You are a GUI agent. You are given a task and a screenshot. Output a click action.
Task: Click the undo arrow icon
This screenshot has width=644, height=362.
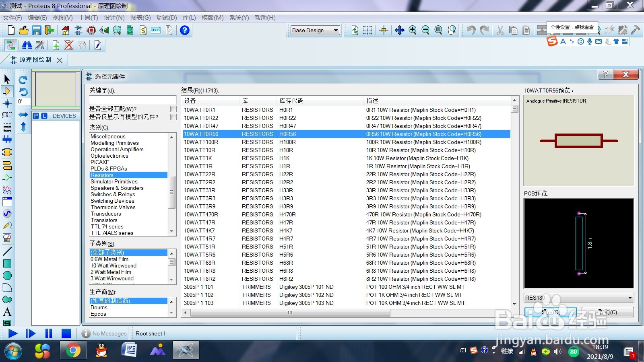[x=471, y=30]
